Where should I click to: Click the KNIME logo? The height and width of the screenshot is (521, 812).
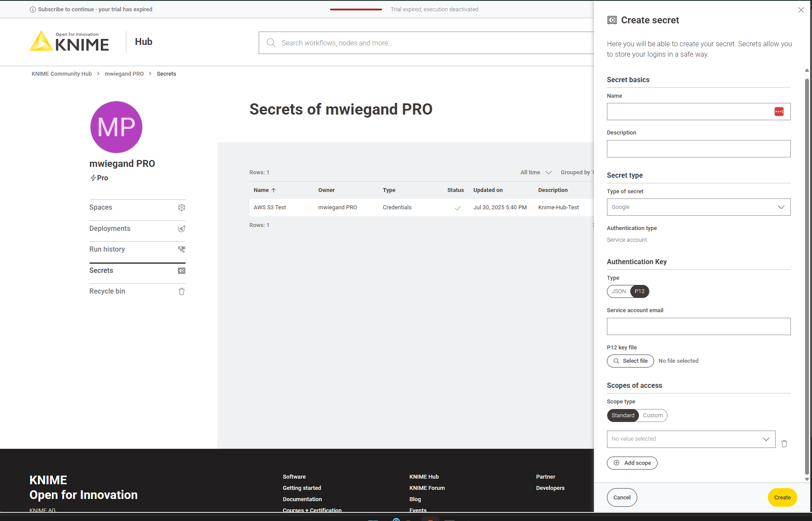click(x=69, y=42)
